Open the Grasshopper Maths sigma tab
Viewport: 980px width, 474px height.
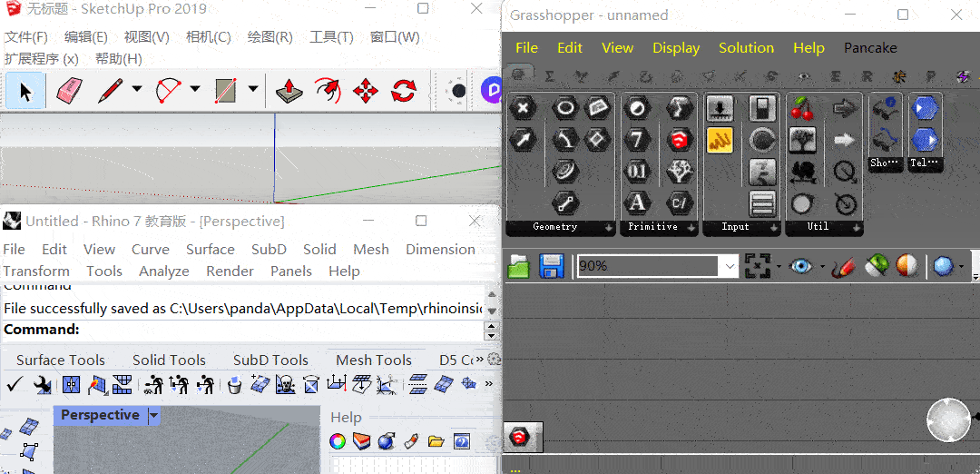click(549, 76)
